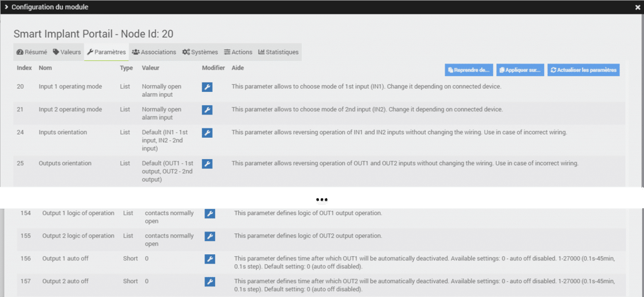
Task: Select index 21 cell
Action: point(21,109)
